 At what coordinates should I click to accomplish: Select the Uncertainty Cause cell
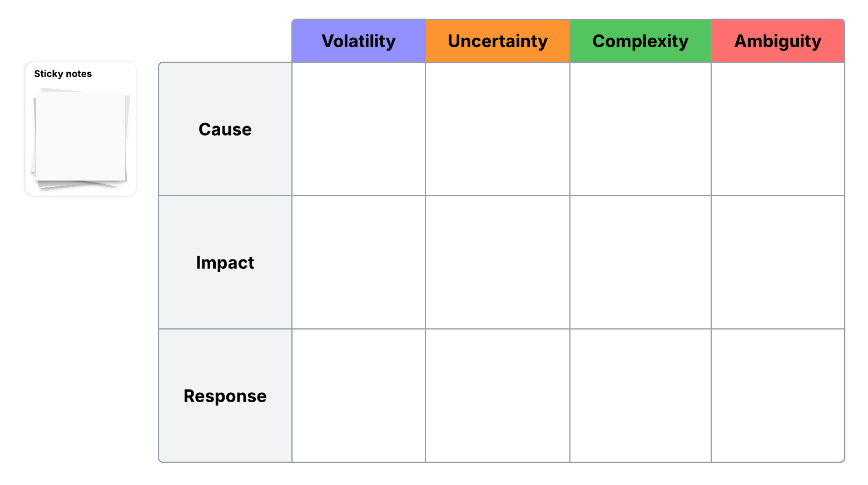coord(498,129)
